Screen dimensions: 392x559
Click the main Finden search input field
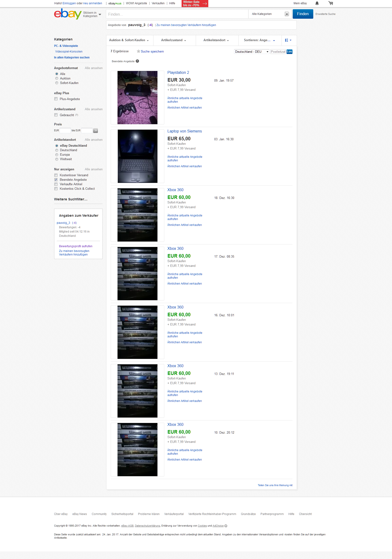(x=177, y=14)
